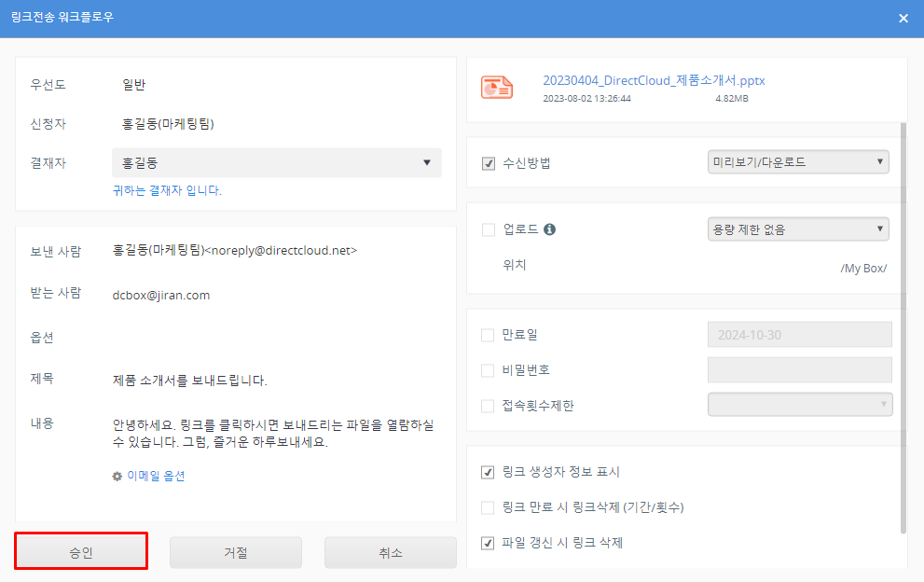Open the preview/download receive method dropdown

point(798,162)
